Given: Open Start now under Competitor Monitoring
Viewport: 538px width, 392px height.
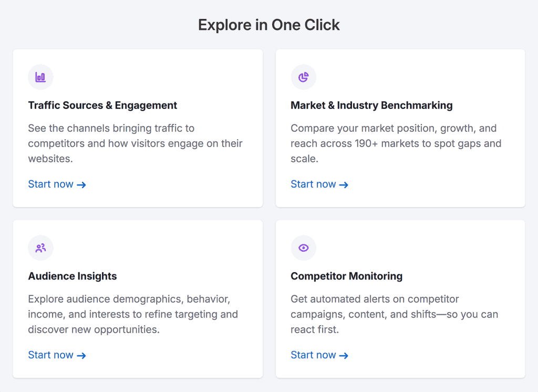Looking at the screenshot, I should [x=313, y=355].
